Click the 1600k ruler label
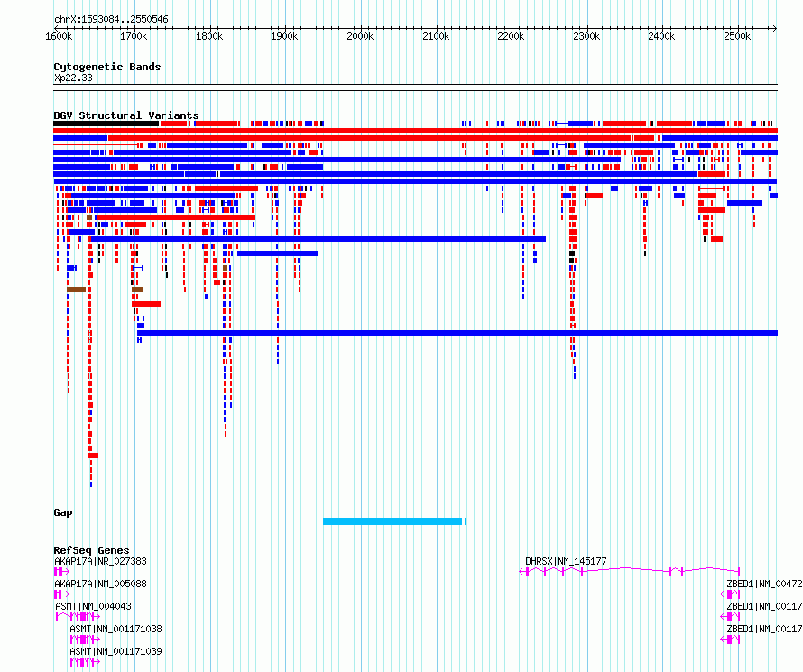803x672 pixels. point(59,36)
